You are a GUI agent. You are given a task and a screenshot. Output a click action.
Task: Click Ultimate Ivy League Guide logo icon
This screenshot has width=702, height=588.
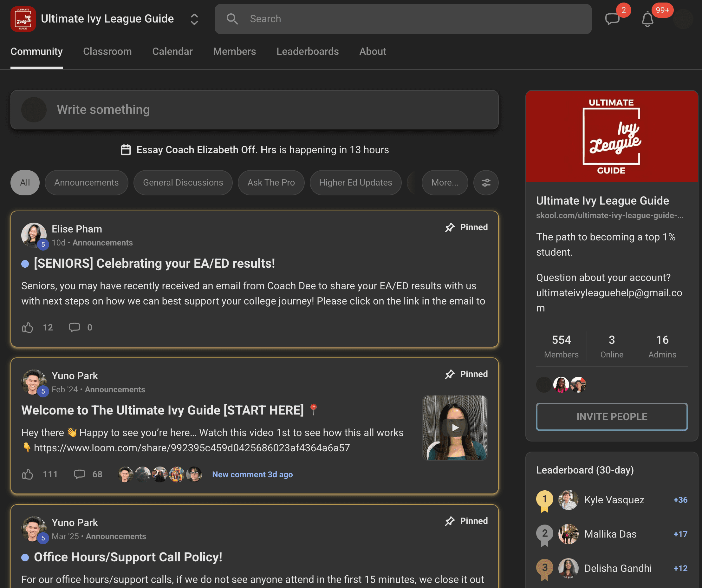pyautogui.click(x=23, y=19)
